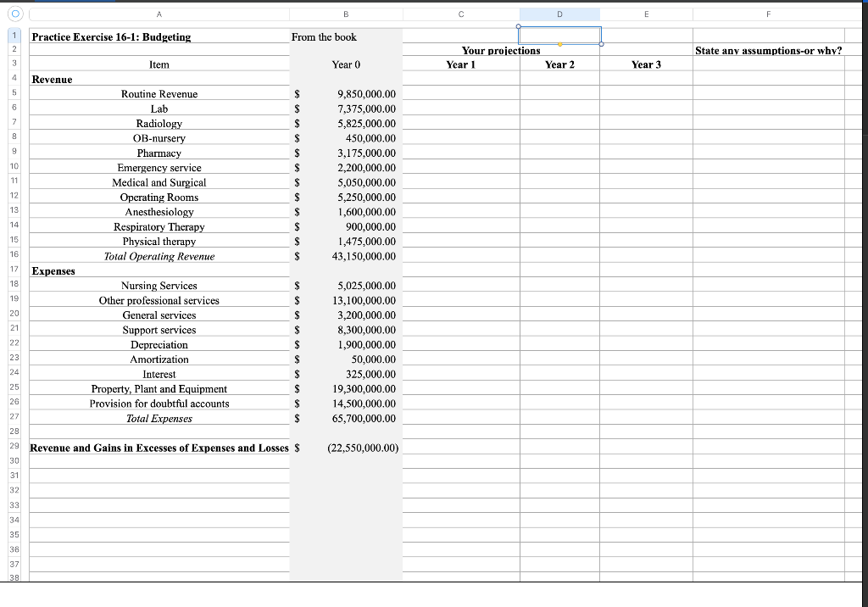Select the 'Item' header cell

(x=159, y=64)
